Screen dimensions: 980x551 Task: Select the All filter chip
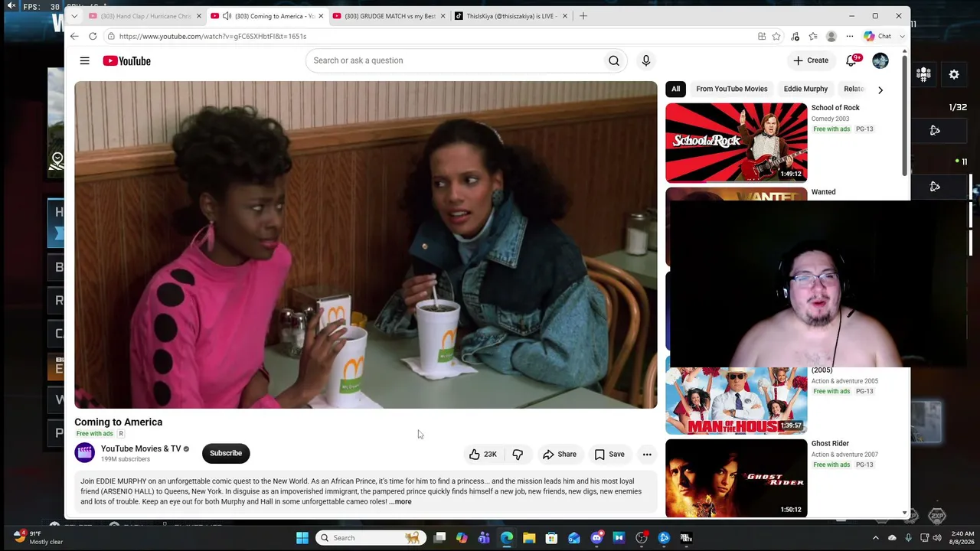(675, 89)
